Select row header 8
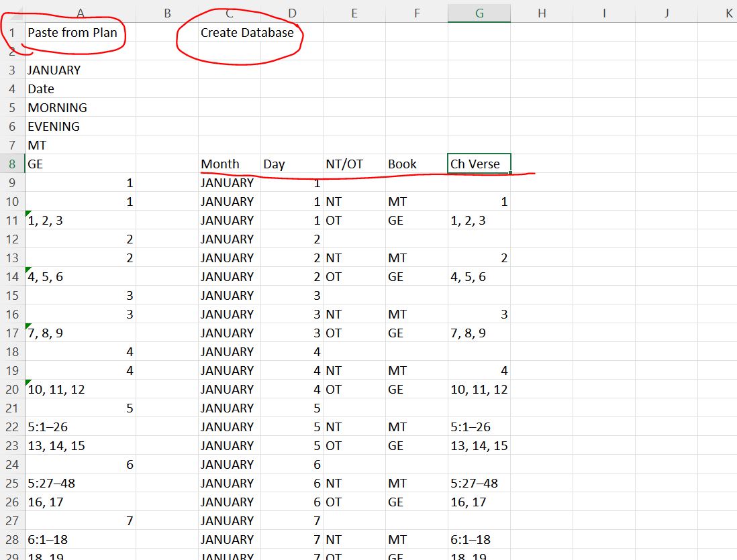This screenshot has height=560, width=737. [12, 164]
